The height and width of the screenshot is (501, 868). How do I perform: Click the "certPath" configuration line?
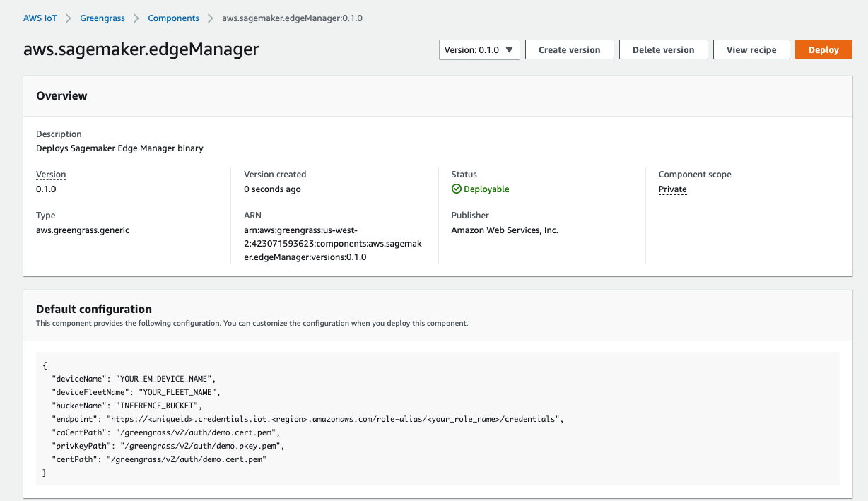tap(159, 459)
